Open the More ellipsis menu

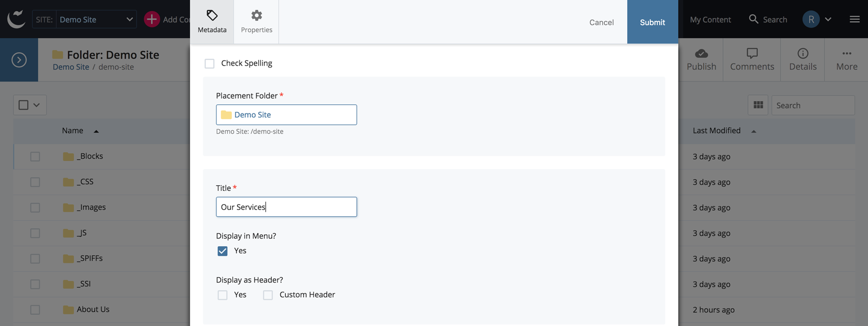tap(847, 53)
